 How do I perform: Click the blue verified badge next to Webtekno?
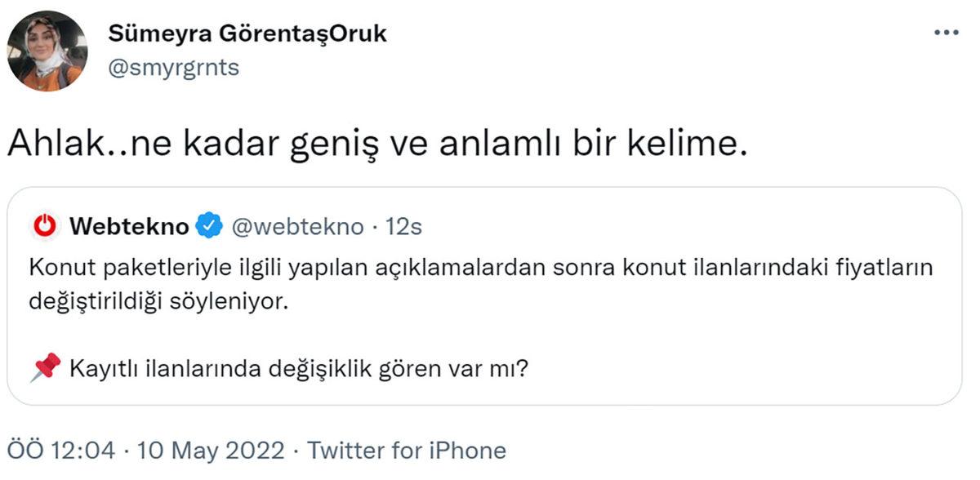tap(207, 227)
